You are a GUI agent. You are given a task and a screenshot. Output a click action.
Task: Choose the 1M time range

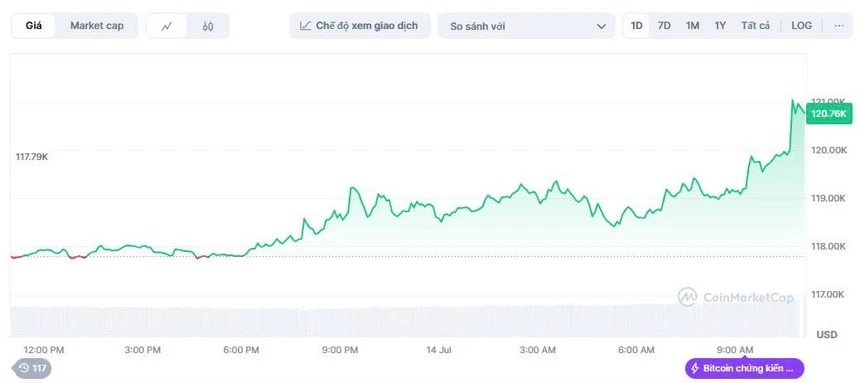[x=692, y=25]
